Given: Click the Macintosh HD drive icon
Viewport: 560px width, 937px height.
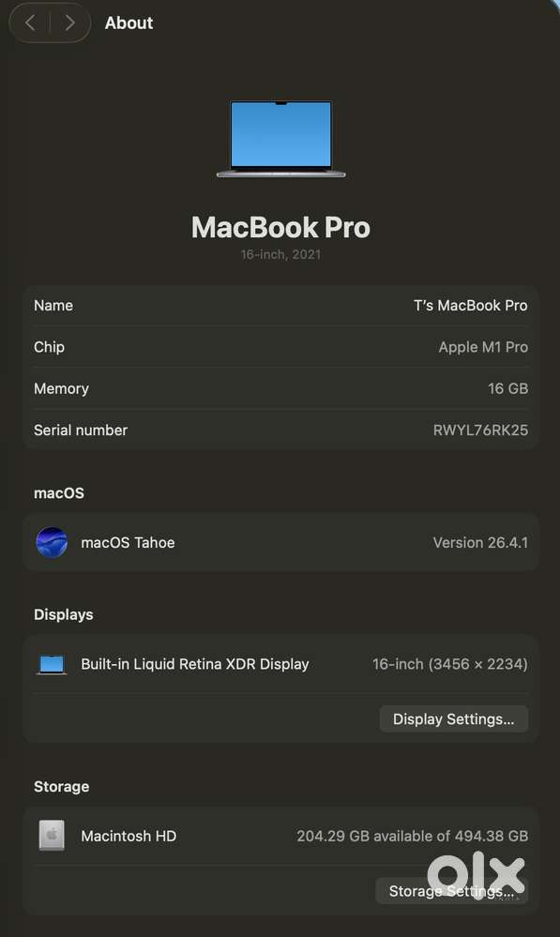Looking at the screenshot, I should tap(52, 836).
